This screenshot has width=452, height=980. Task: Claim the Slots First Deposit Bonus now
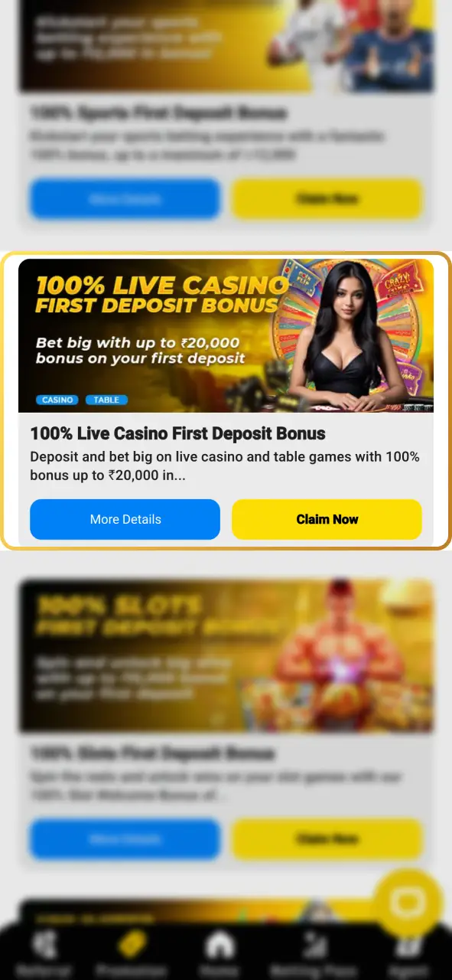pyautogui.click(x=327, y=839)
